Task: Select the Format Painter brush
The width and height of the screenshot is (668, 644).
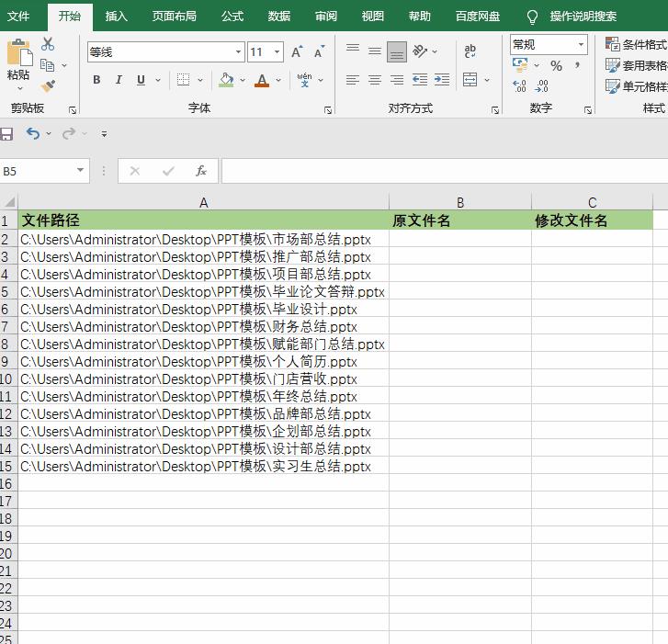Action: 48,85
